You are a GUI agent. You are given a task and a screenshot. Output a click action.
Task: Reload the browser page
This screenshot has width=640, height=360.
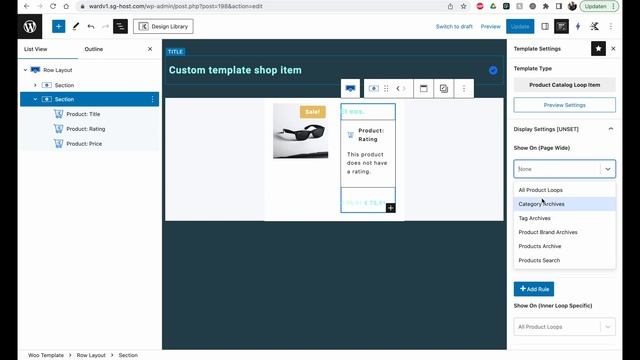point(53,6)
